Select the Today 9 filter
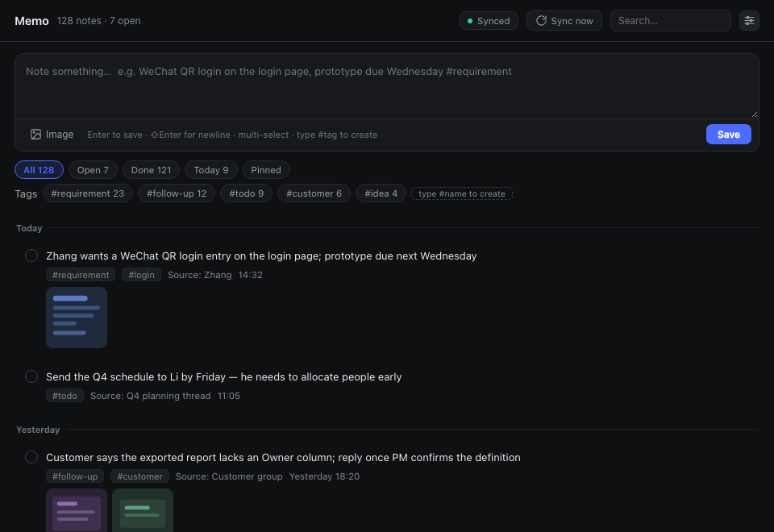Image resolution: width=774 pixels, height=532 pixels. pyautogui.click(x=210, y=170)
